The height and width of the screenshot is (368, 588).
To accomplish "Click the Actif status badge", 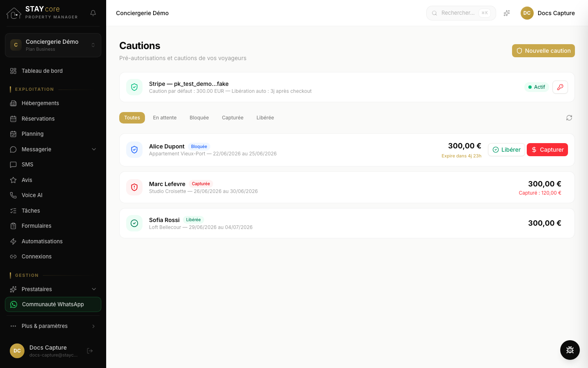I will pyautogui.click(x=537, y=87).
